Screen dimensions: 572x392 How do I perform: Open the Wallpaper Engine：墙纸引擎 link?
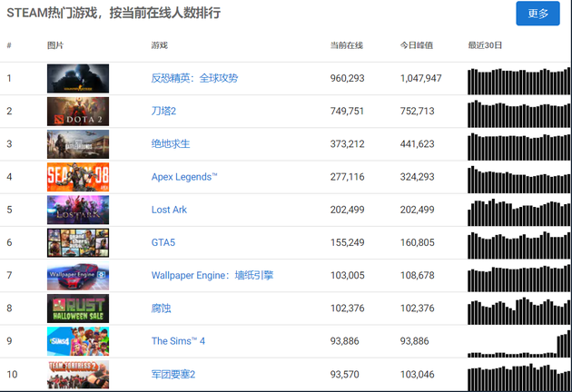point(212,275)
